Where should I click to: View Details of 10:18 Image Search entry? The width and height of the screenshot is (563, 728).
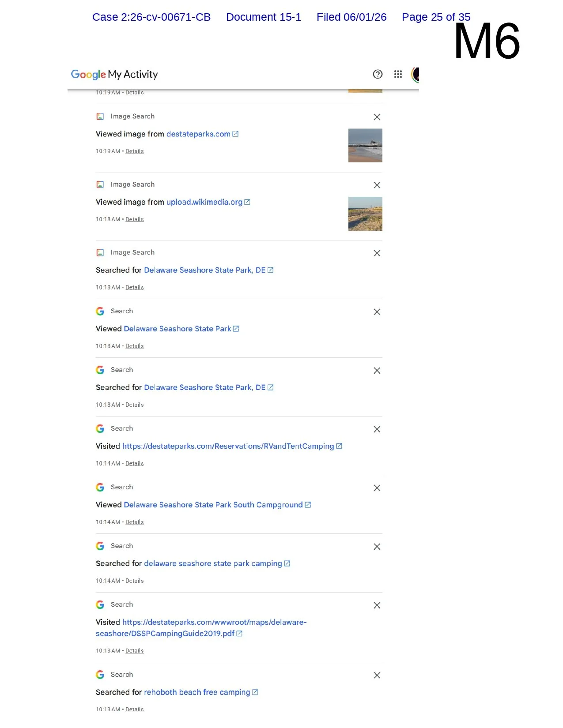tap(135, 287)
